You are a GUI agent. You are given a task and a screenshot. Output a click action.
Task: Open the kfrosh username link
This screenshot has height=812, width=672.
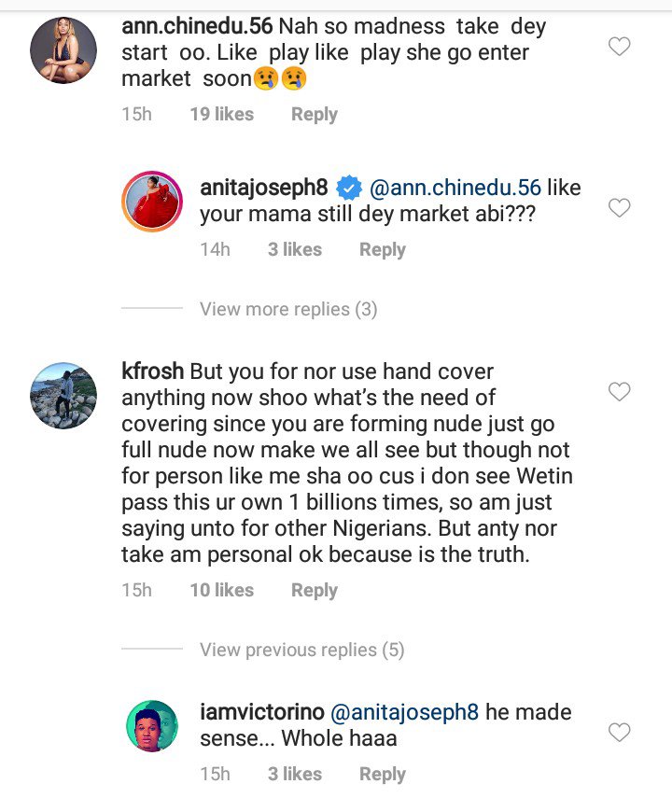[x=153, y=371]
